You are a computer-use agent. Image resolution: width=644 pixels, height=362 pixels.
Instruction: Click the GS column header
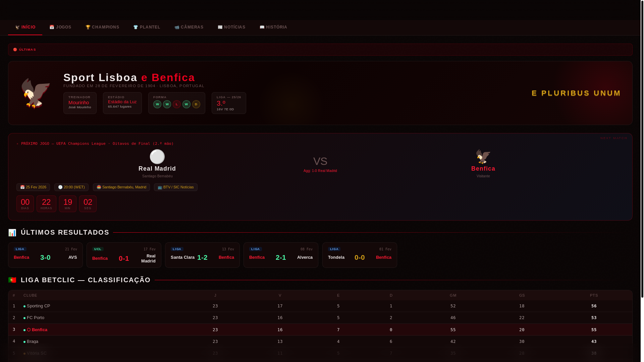tap(522, 295)
